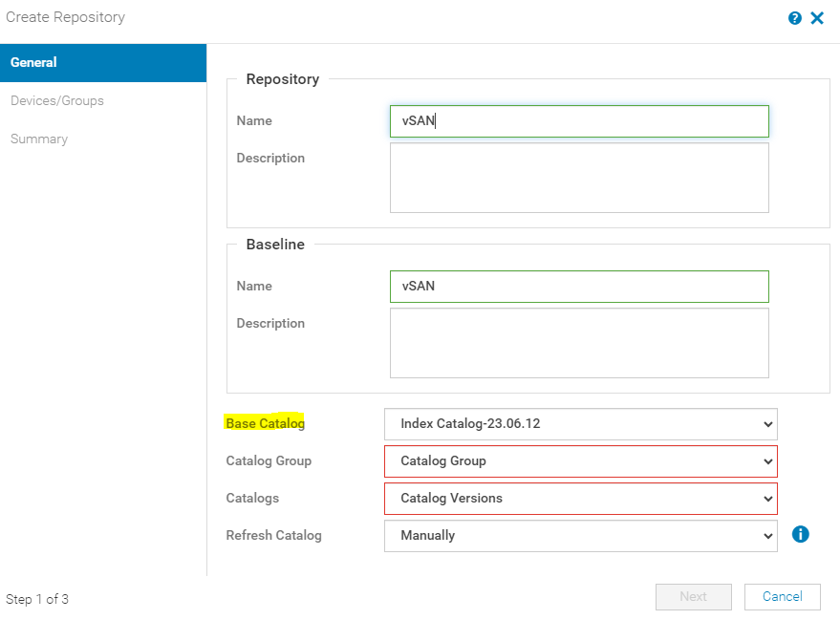Click the Repository Name field containing vSAN
Viewport: 840px width, 620px height.
[579, 121]
